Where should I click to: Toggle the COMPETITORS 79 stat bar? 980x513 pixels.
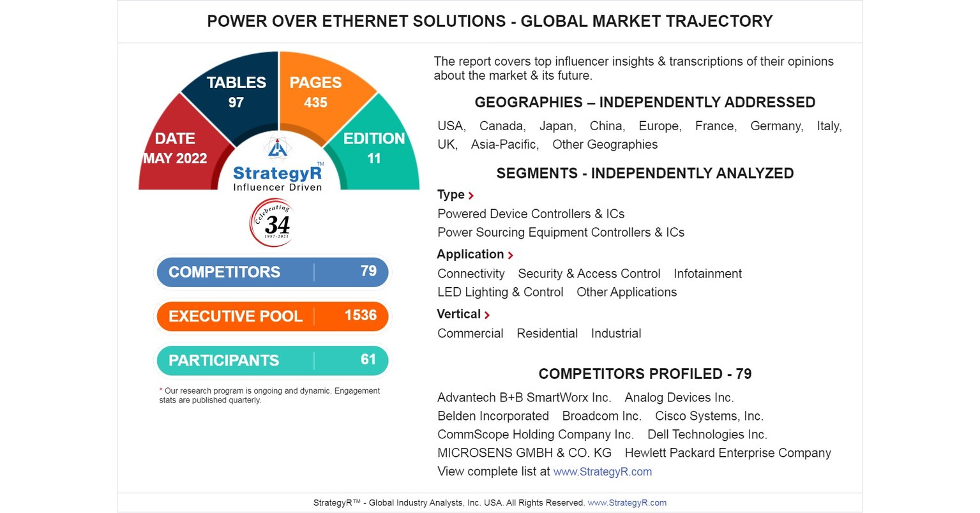[273, 272]
